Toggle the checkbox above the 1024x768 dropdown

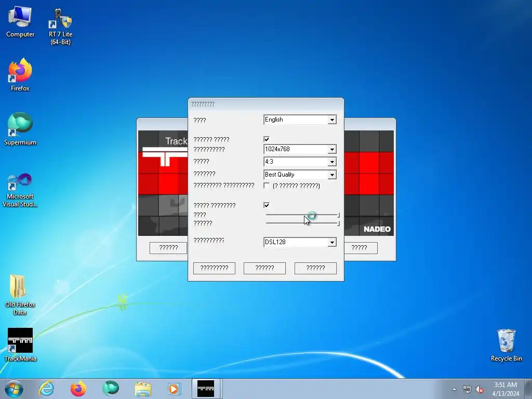[x=267, y=139]
